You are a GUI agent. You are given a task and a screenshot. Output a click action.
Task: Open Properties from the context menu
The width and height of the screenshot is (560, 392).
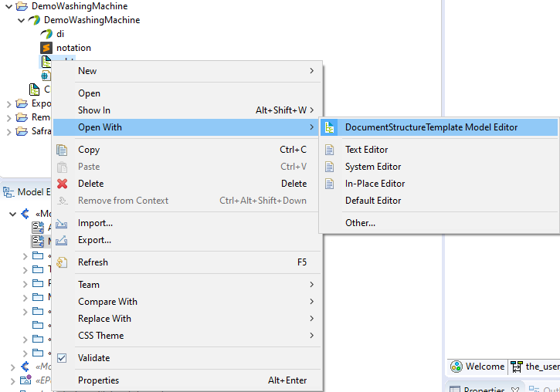187,380
